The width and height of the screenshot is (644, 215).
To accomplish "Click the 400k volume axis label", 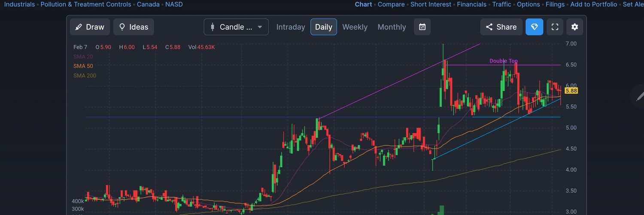I will [x=78, y=201].
